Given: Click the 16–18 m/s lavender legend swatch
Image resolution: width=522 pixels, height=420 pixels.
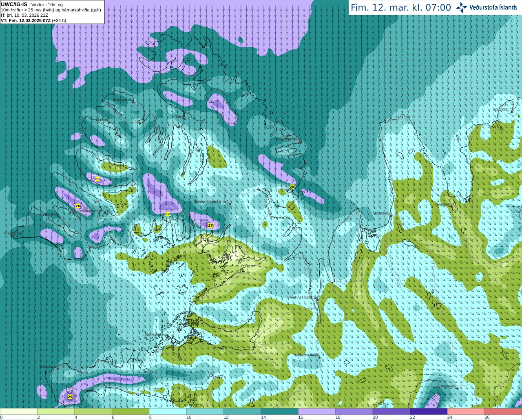Looking at the screenshot, I should coord(317,411).
